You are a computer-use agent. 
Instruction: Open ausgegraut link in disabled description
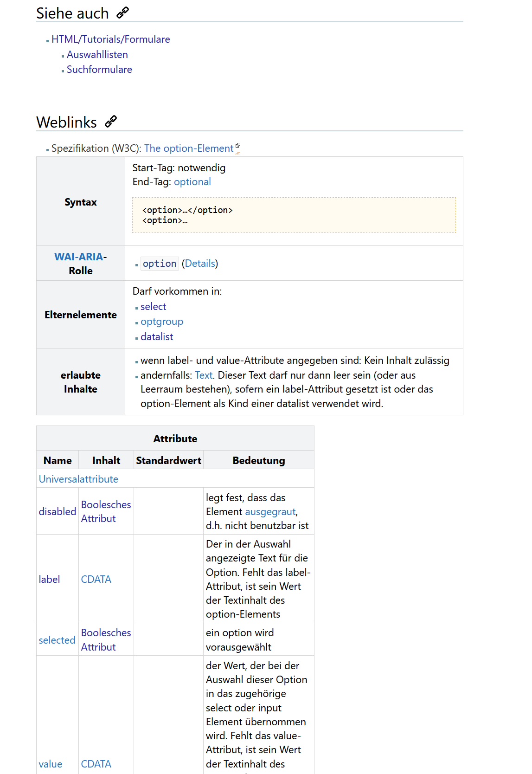270,512
